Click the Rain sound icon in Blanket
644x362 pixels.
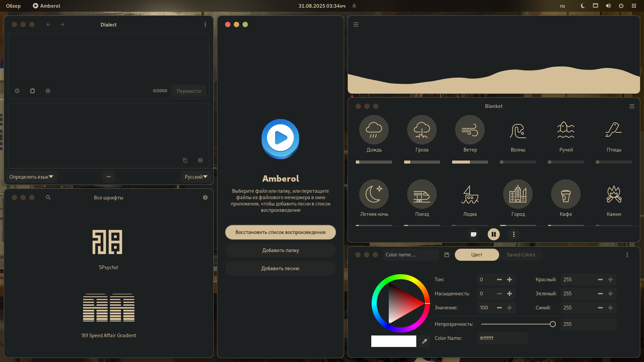(x=374, y=130)
